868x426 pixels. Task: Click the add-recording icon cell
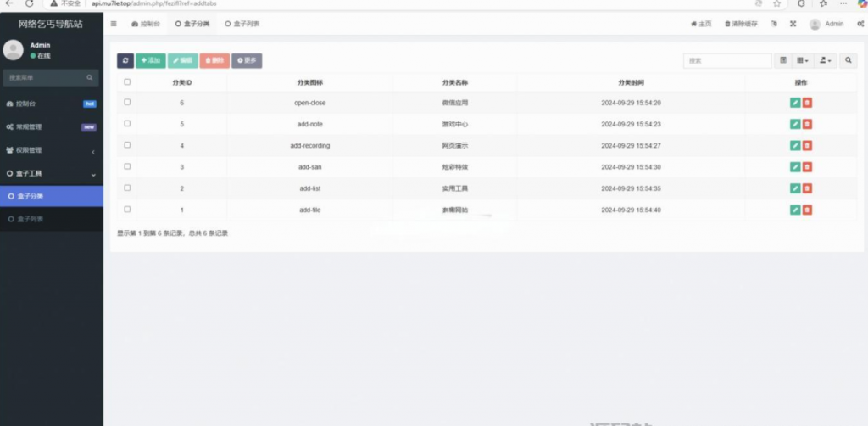[310, 146]
